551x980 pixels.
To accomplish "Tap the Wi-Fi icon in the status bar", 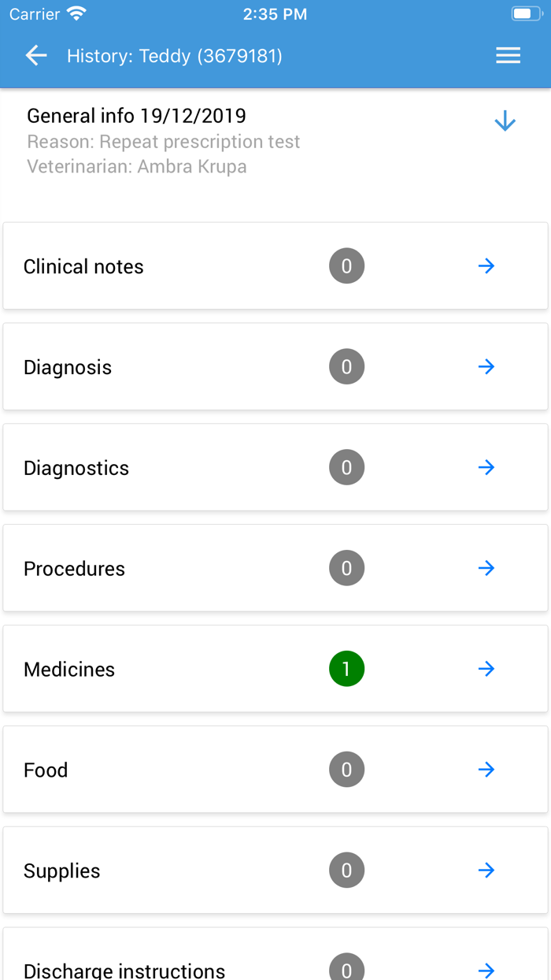I will pos(75,13).
